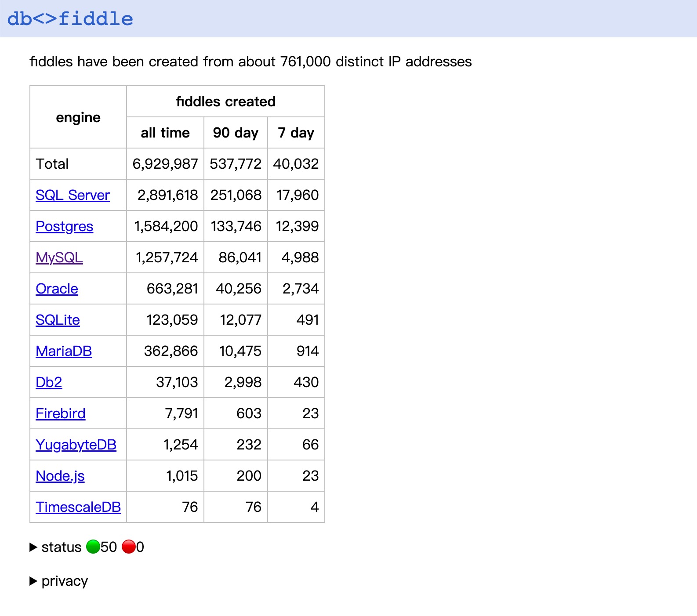
Task: Click Postgres 7 day value 12,399
Action: click(297, 226)
